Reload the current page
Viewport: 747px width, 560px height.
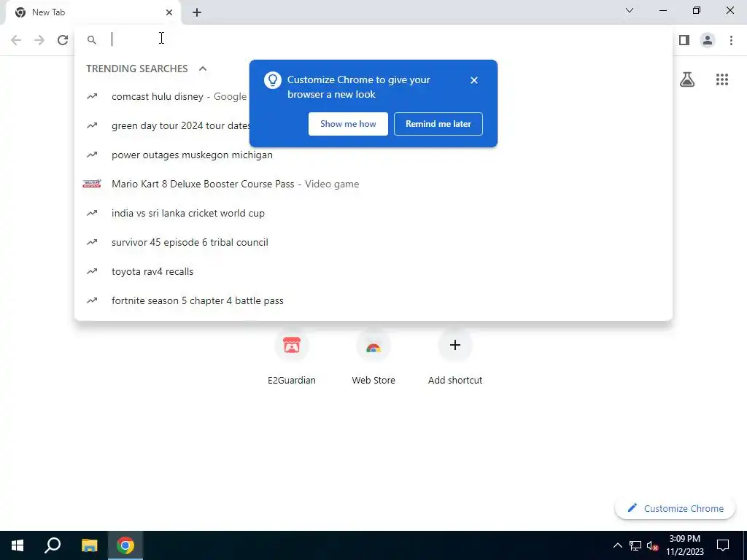63,40
